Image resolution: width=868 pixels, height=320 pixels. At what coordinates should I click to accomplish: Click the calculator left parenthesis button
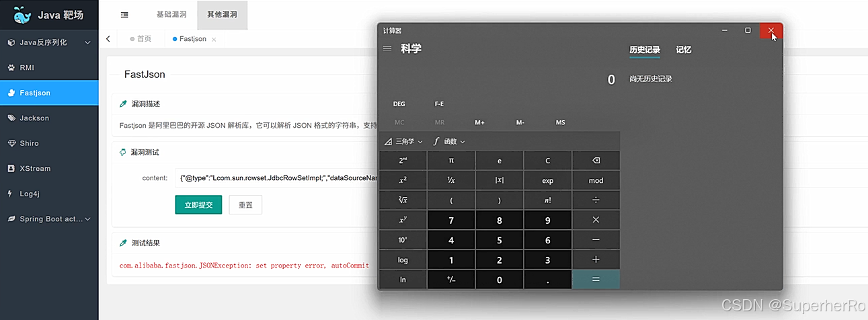pos(451,200)
